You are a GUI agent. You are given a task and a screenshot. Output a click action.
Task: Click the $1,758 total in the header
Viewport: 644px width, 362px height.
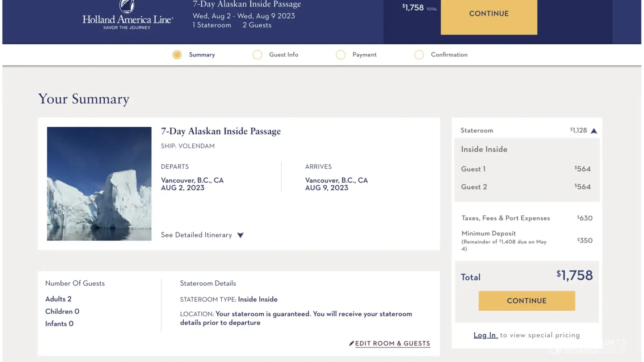tap(414, 8)
